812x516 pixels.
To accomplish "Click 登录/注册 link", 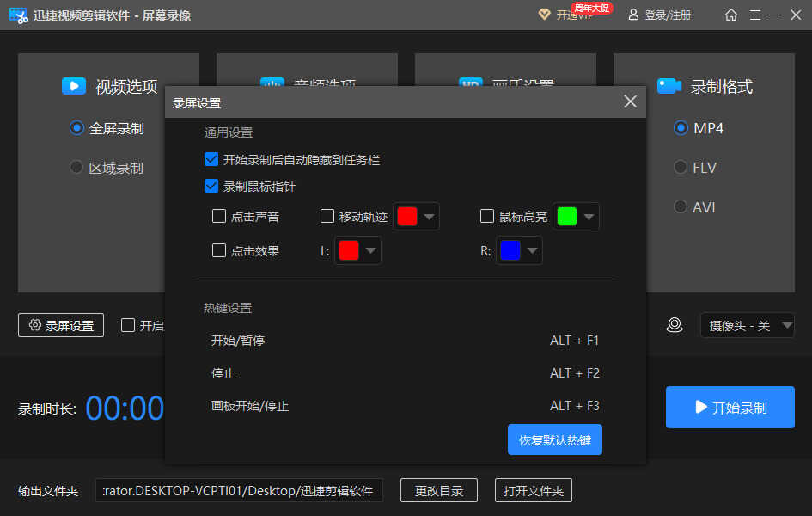I will click(x=668, y=15).
